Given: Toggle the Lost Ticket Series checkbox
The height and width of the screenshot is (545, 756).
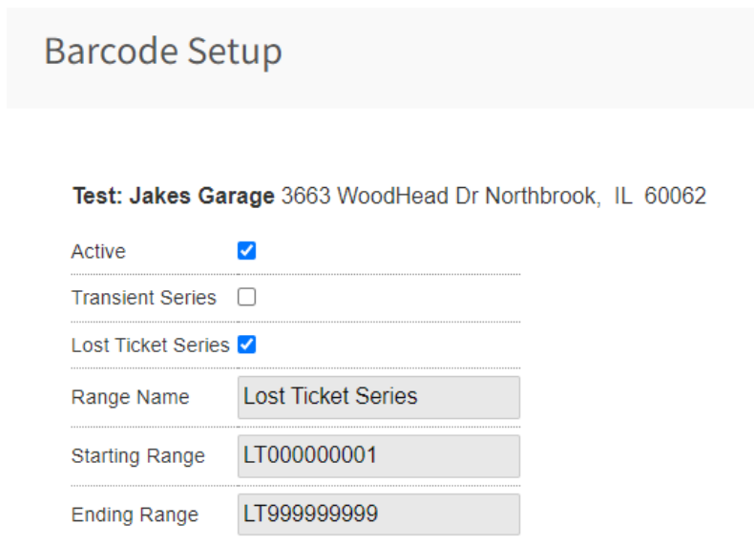Looking at the screenshot, I should [246, 345].
